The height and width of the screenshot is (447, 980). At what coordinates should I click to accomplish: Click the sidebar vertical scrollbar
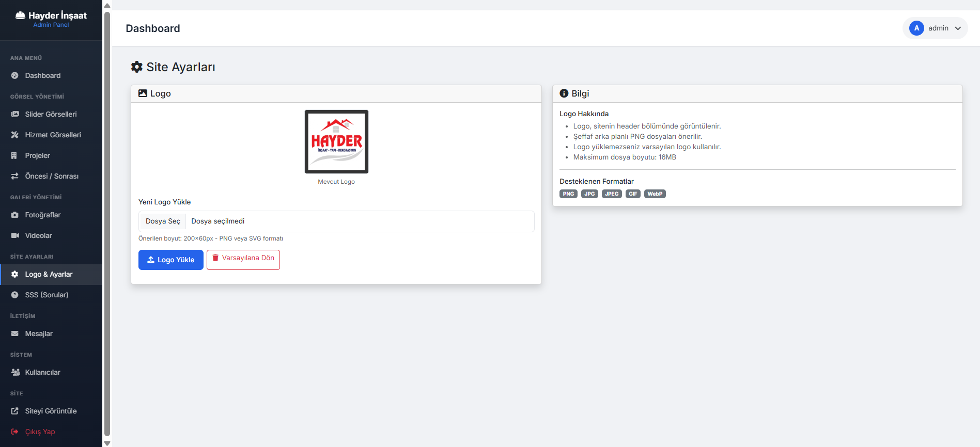(x=107, y=223)
